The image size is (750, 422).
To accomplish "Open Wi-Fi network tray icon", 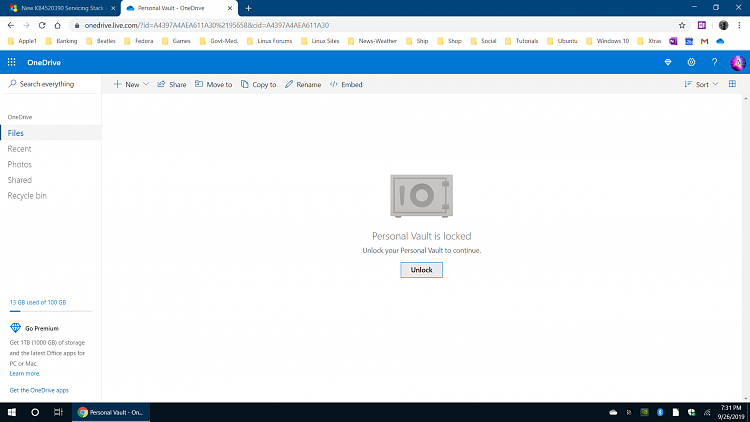I will point(707,412).
